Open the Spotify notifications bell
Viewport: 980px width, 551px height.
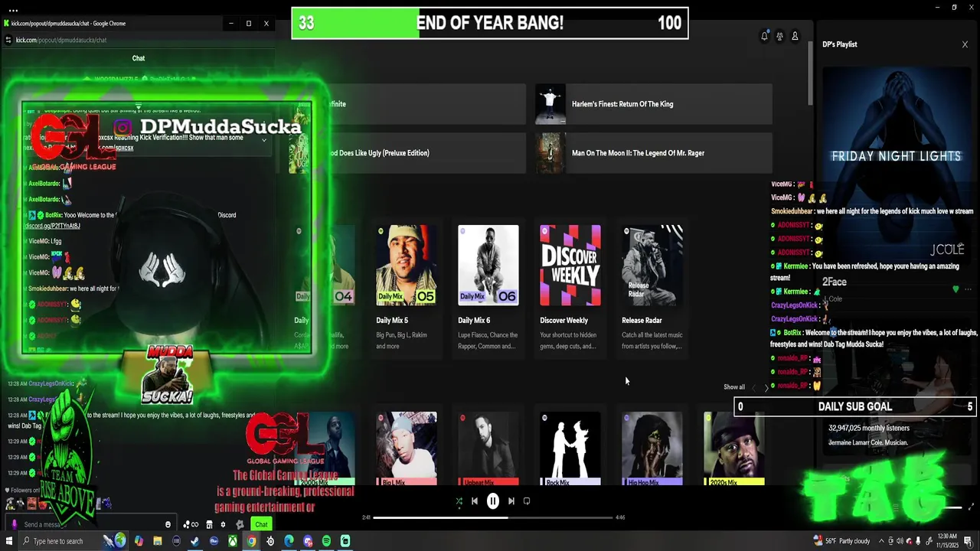pos(764,36)
